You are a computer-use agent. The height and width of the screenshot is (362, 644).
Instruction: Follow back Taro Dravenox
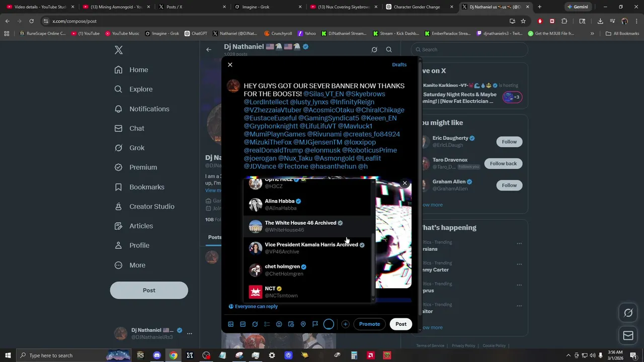[503, 163]
